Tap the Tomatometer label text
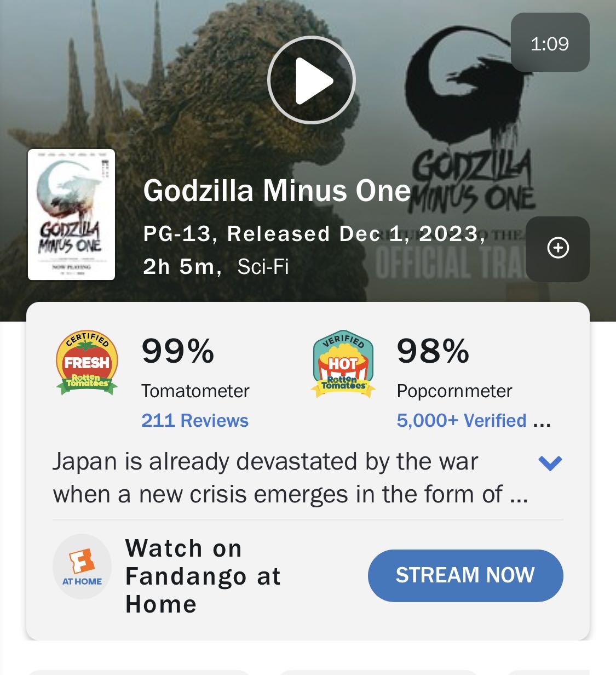Viewport: 616px width, 675px height. (x=195, y=391)
